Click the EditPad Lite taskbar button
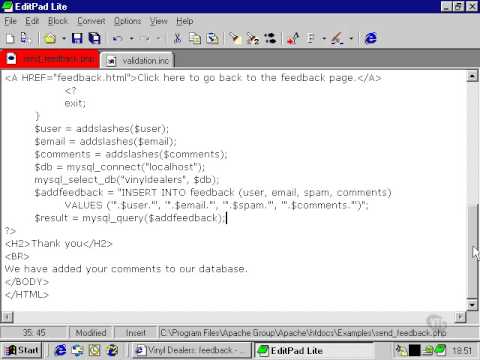The width and height of the screenshot is (480, 360). point(313,350)
